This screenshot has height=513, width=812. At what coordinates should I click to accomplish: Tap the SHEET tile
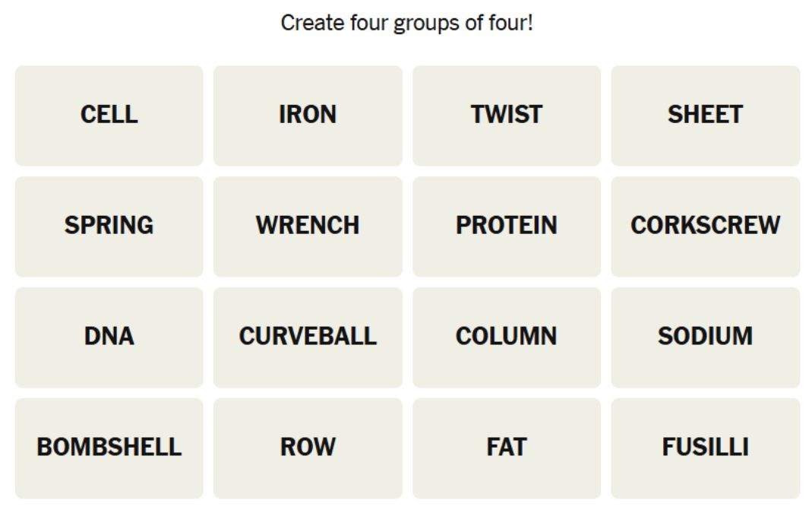click(705, 115)
